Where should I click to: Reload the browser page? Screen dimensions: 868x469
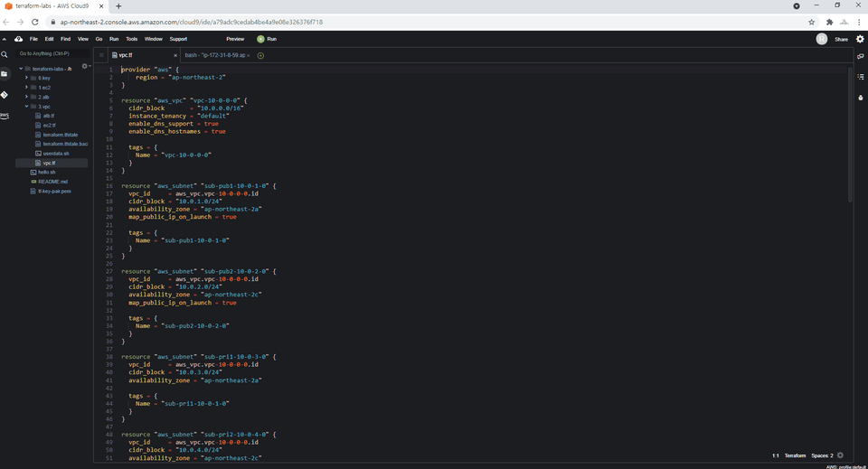[x=34, y=22]
